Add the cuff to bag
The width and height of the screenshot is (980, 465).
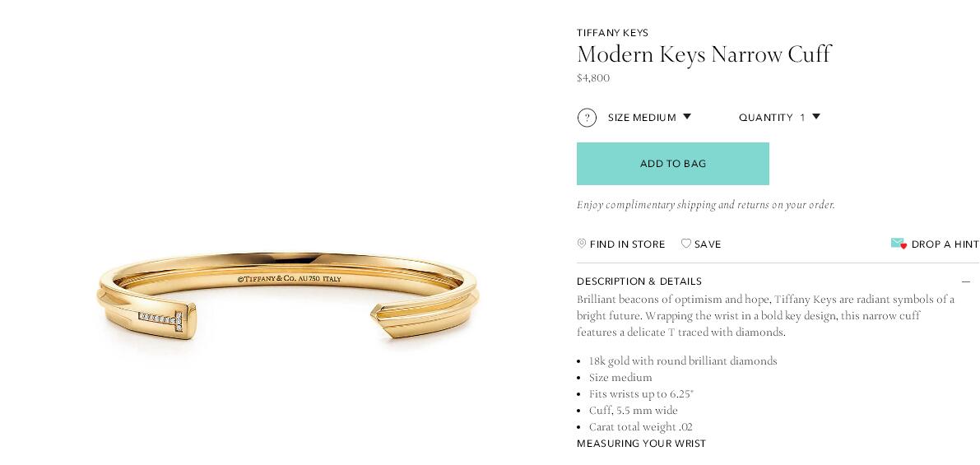[x=672, y=164]
